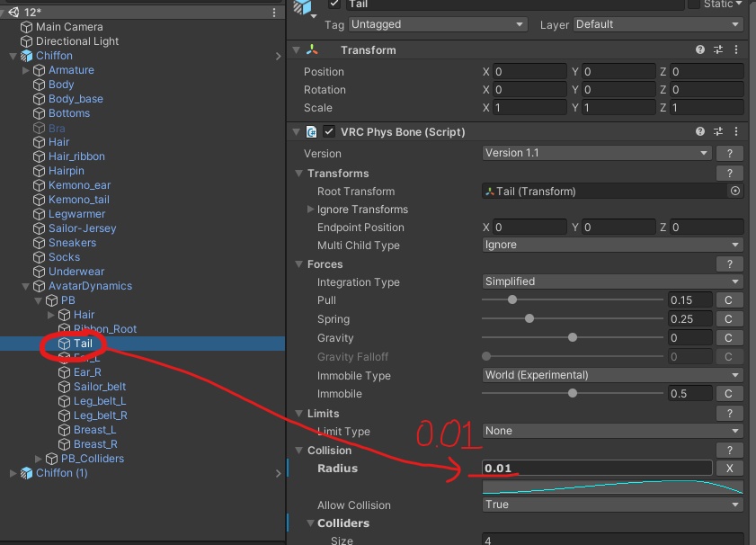Click the Collision section ? button
This screenshot has width=756, height=545.
tap(730, 450)
